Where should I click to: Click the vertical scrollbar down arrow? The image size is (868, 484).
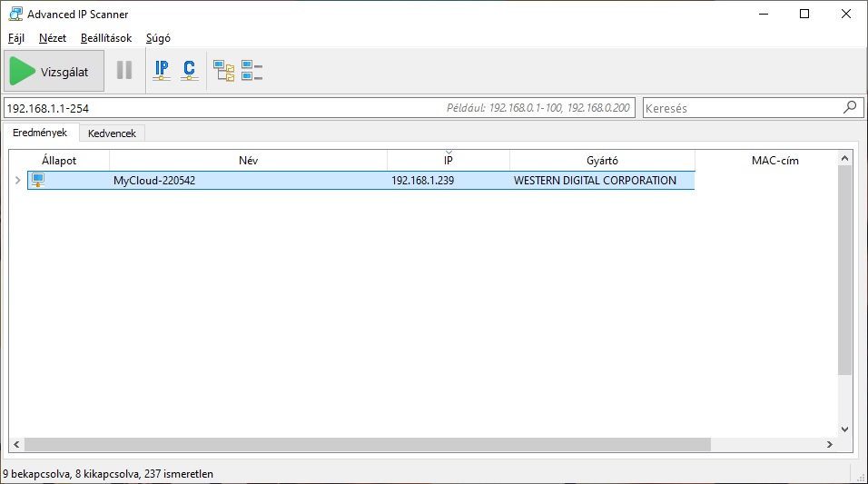[x=844, y=429]
